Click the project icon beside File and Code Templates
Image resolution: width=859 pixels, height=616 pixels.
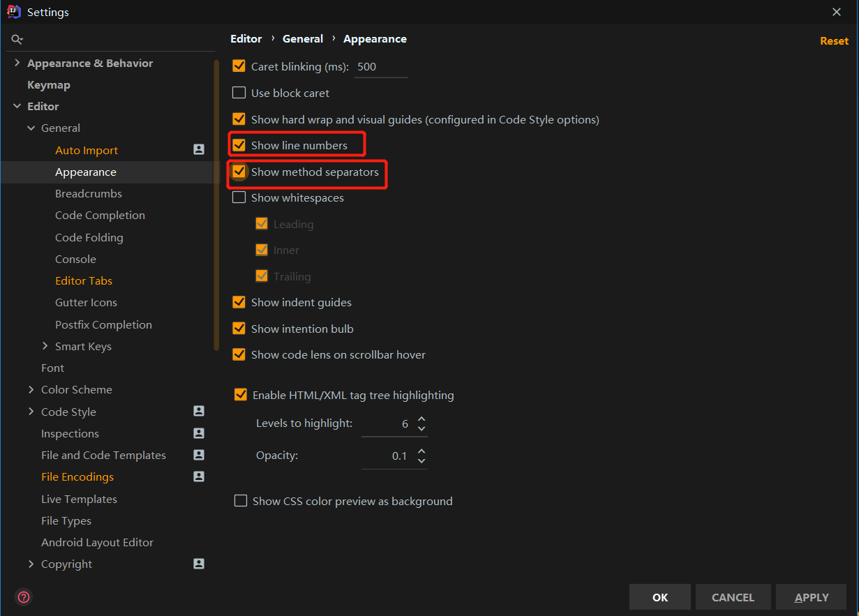click(x=199, y=455)
